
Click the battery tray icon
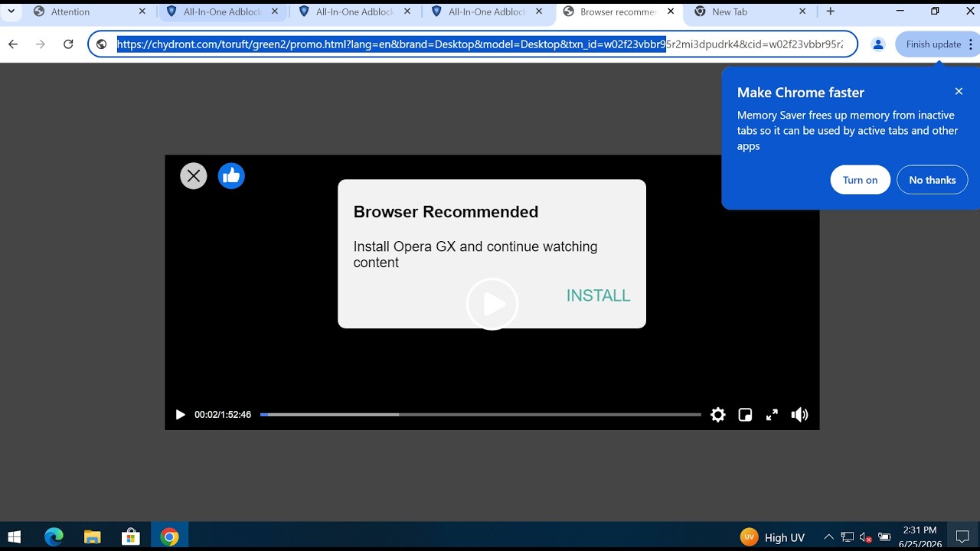(x=884, y=537)
